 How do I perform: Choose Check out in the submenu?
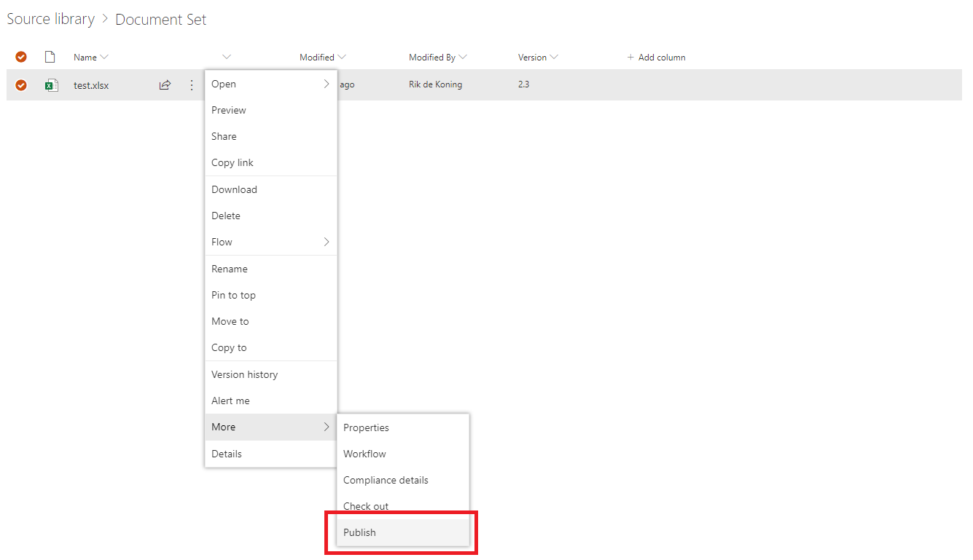(366, 506)
